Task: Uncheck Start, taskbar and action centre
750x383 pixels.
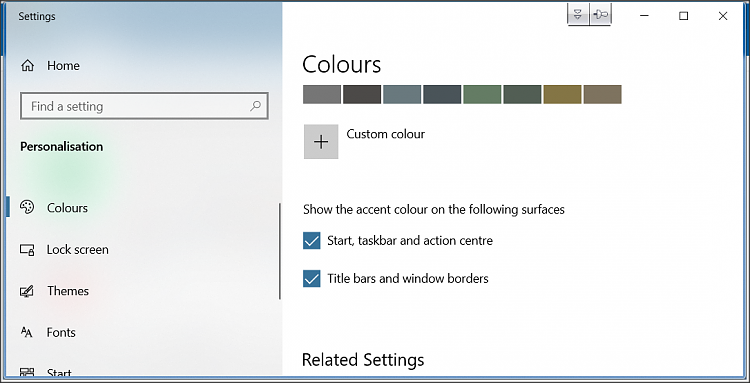Action: [x=311, y=241]
